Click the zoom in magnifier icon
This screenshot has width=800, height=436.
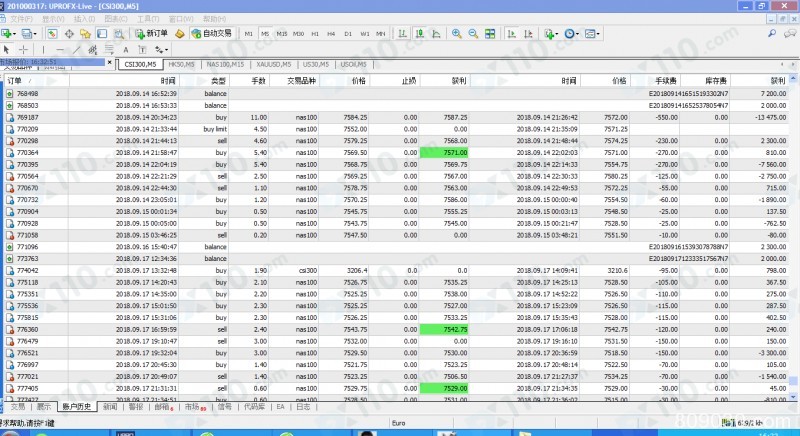tap(457, 34)
